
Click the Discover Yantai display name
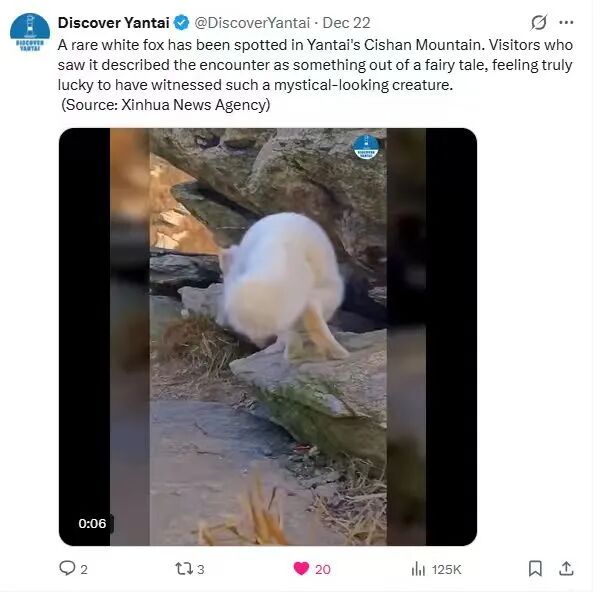tap(113, 23)
